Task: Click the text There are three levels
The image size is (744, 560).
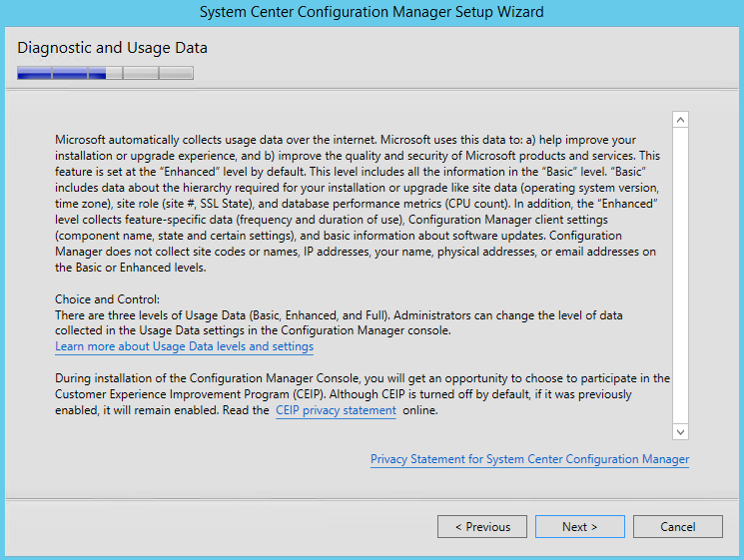Action: 339,322
